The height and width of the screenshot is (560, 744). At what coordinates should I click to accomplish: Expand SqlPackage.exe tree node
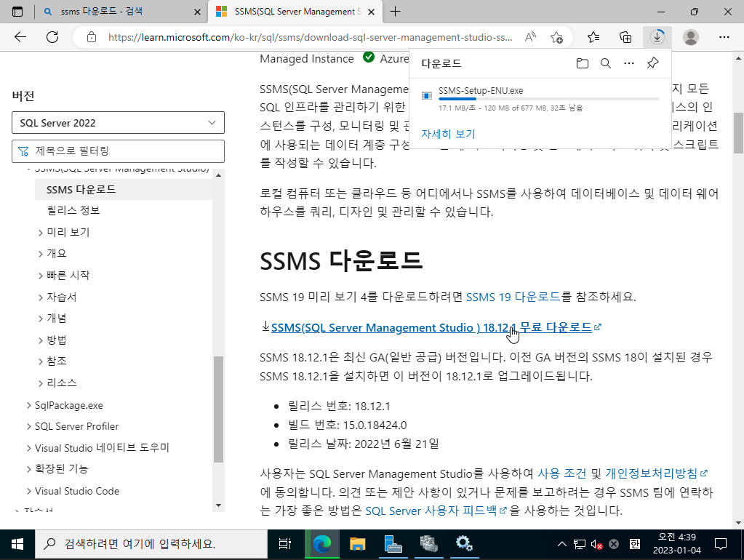pyautogui.click(x=29, y=405)
